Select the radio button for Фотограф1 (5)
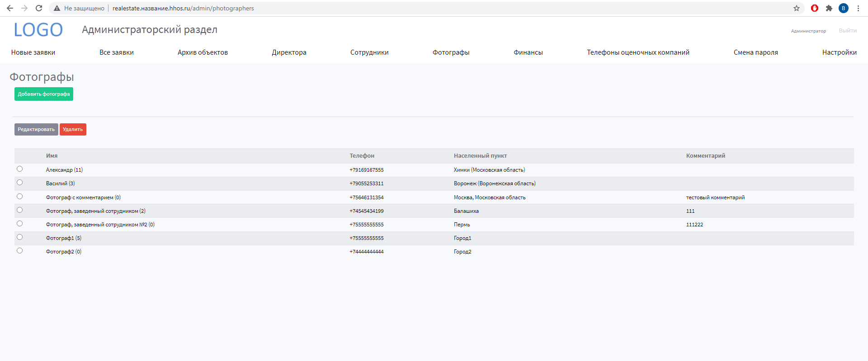The image size is (868, 361). (x=19, y=237)
